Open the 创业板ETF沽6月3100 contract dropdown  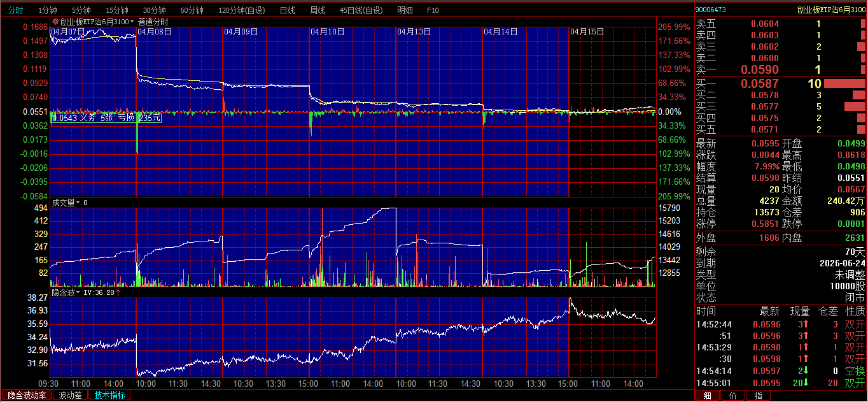pyautogui.click(x=132, y=22)
